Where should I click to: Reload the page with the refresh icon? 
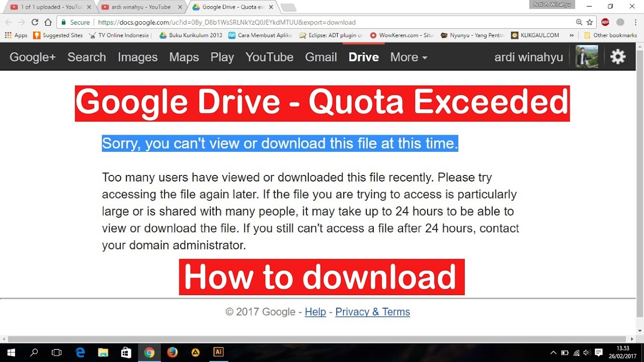coord(35,22)
